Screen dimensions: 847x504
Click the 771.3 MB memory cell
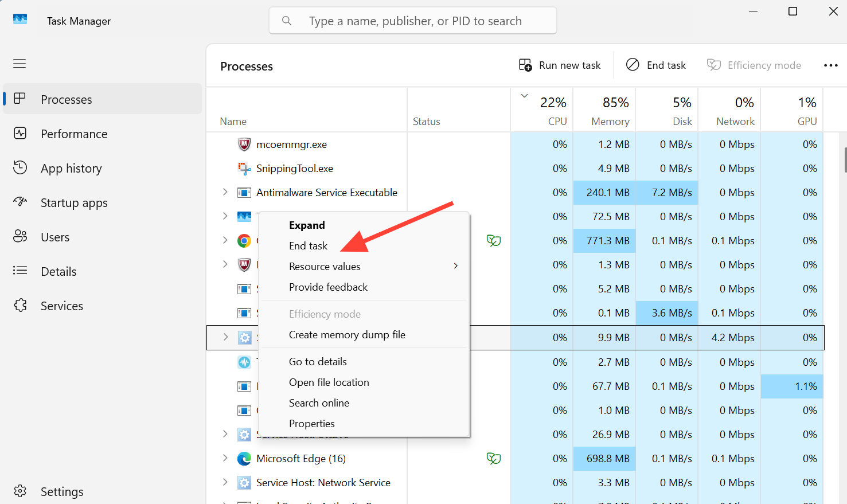pos(604,241)
